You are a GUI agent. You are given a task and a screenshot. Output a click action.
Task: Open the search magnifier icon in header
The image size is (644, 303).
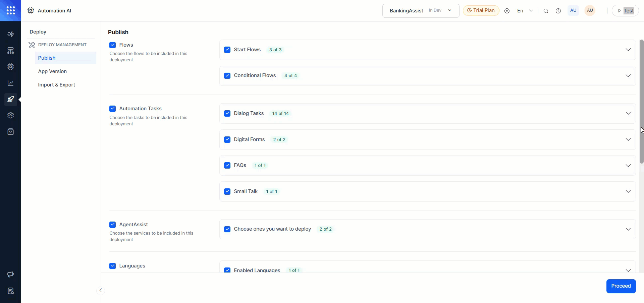click(x=546, y=11)
